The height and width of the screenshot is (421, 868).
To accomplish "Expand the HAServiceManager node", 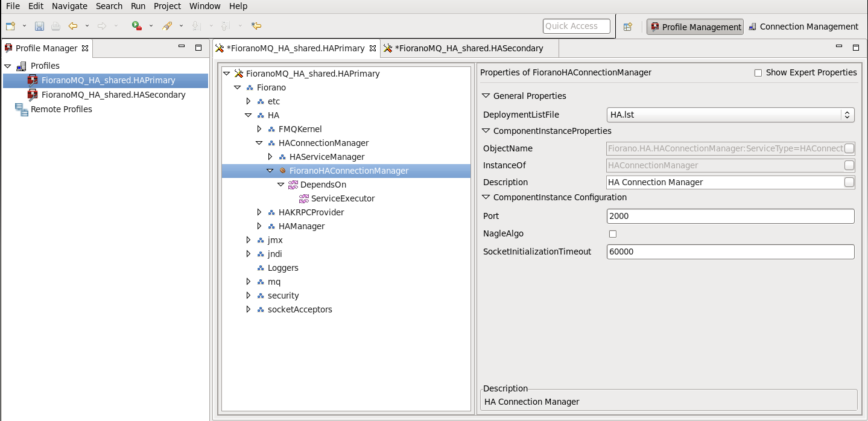I will click(270, 157).
